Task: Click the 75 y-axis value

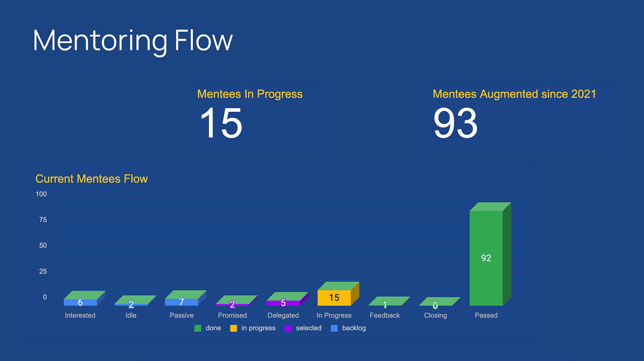Action: (43, 220)
